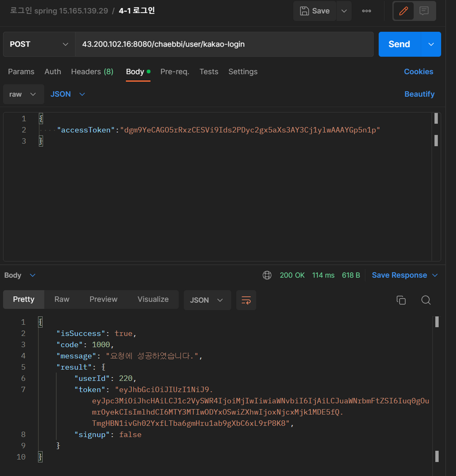
Task: Click Beautify to format the body
Action: point(419,94)
